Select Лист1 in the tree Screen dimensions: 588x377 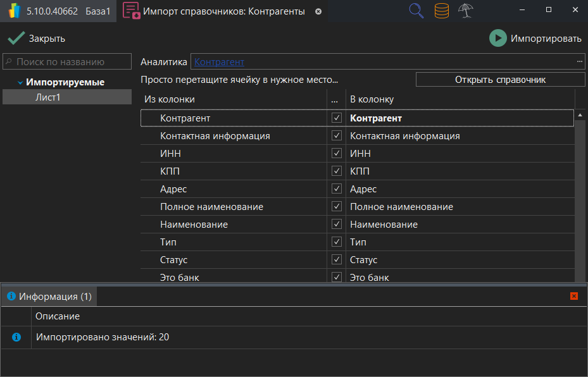[48, 97]
